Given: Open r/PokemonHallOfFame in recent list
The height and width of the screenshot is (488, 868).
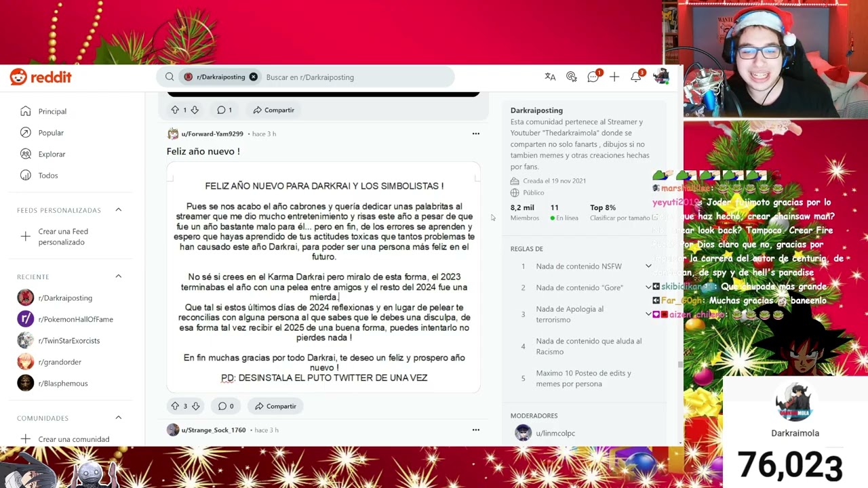Looking at the screenshot, I should coord(75,319).
